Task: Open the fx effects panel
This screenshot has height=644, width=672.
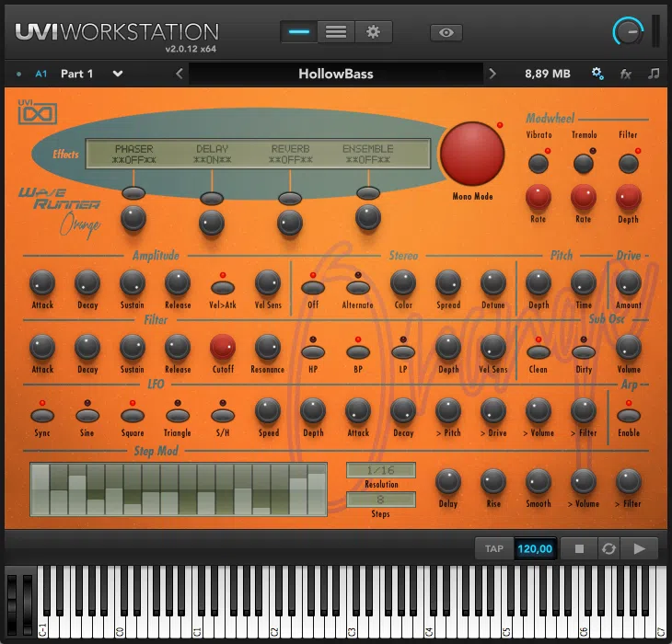Action: [626, 74]
